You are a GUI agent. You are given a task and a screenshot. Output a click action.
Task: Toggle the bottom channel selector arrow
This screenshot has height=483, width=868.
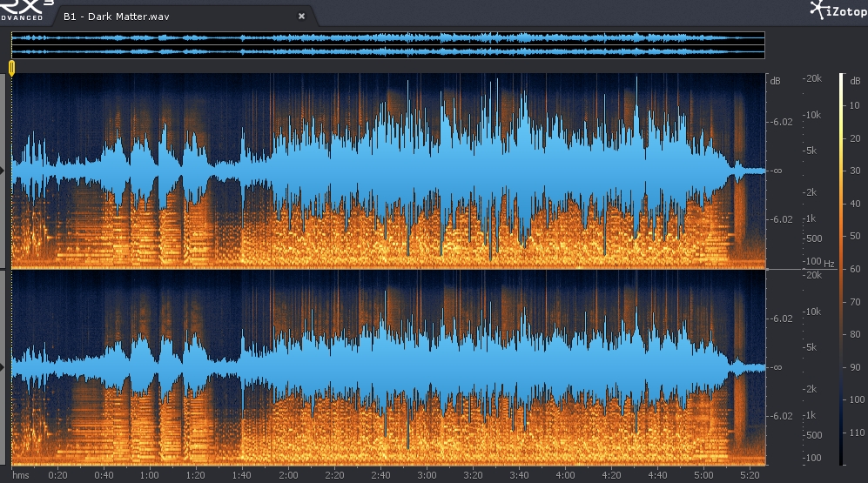coord(3,367)
